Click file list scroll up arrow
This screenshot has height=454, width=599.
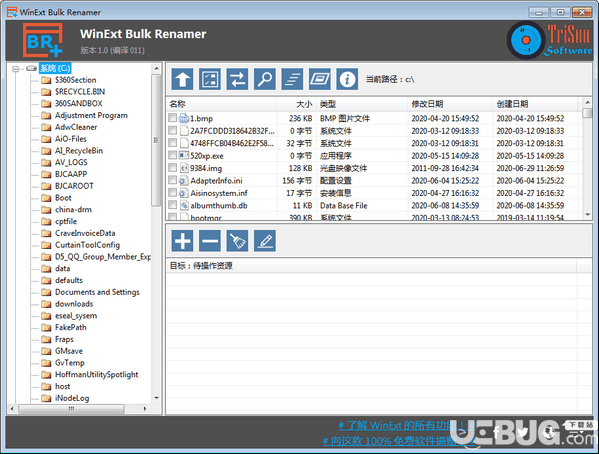pos(588,102)
